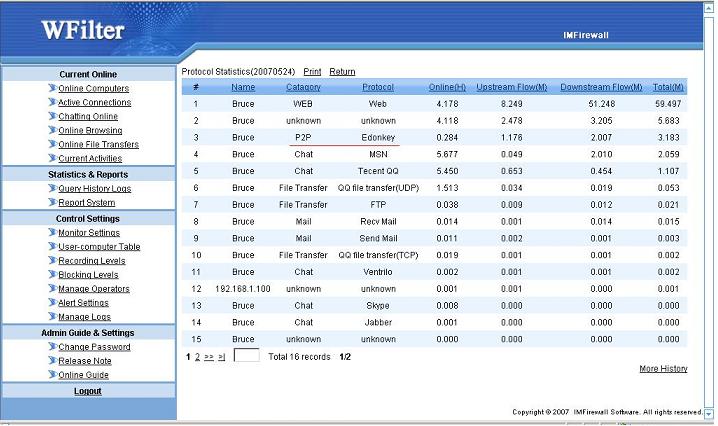
Task: Click arrow icon beside Active Connections
Action: click(x=53, y=102)
